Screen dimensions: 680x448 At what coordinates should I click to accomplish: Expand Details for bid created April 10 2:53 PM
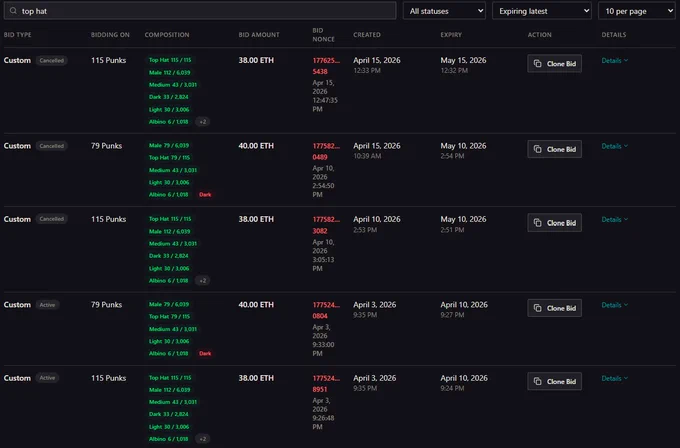click(615, 219)
